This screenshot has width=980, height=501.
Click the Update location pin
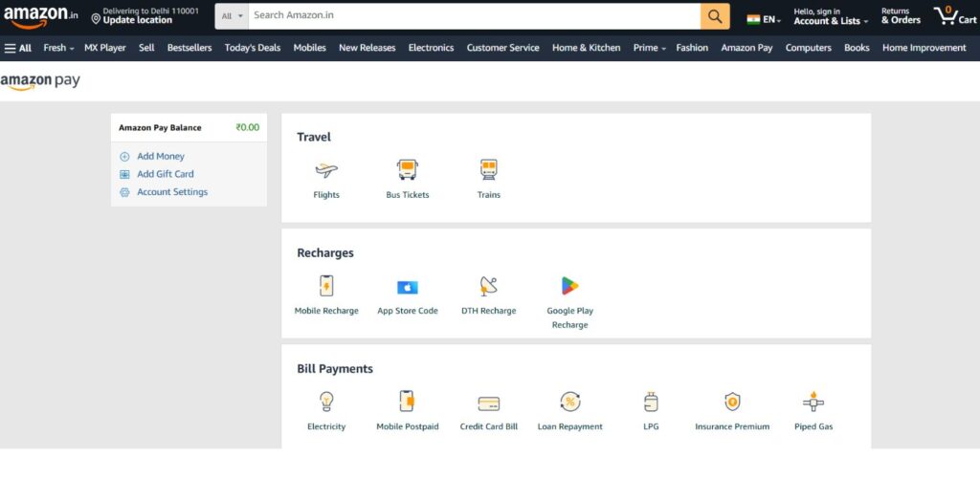[x=96, y=19]
